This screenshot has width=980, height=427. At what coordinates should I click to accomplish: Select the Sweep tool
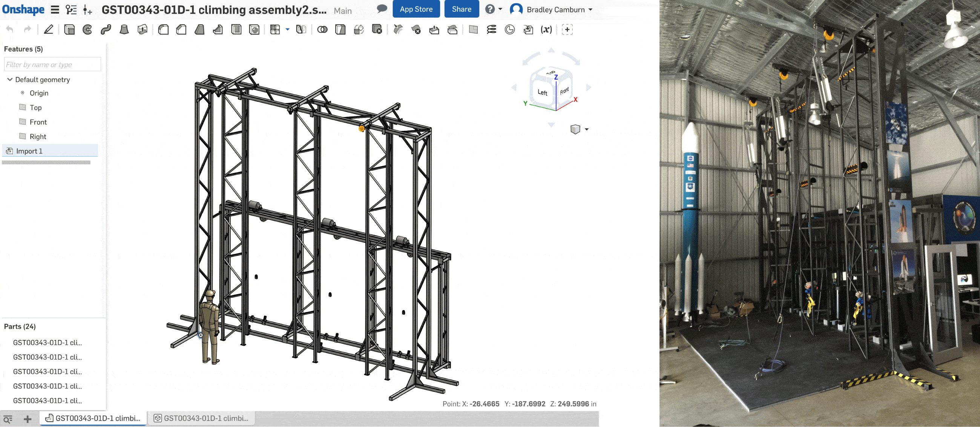point(105,29)
